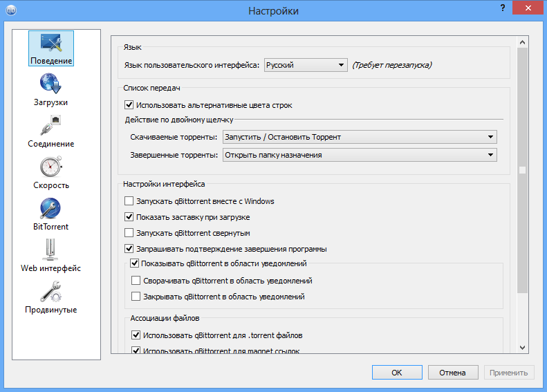The height and width of the screenshot is (392, 547).
Task: Open Скачиваемые торренты action dropdown
Action: pyautogui.click(x=360, y=137)
